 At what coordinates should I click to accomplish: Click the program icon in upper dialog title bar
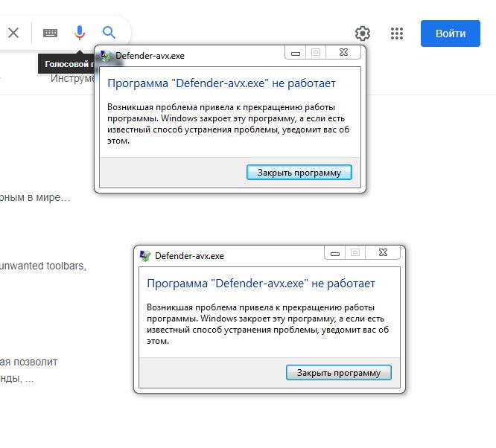[x=105, y=56]
